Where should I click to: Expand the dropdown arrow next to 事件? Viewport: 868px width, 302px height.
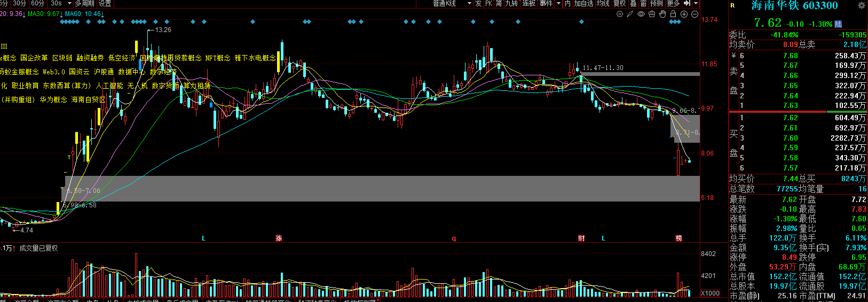(558, 3)
